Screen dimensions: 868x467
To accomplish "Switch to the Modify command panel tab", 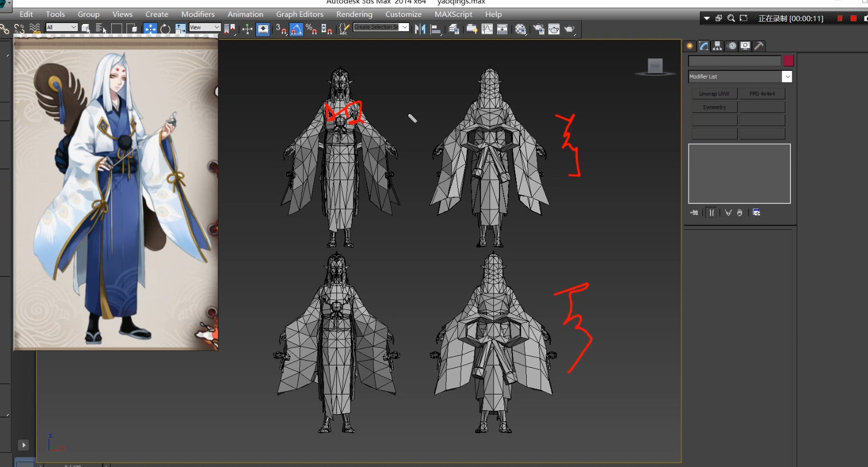I will point(704,46).
